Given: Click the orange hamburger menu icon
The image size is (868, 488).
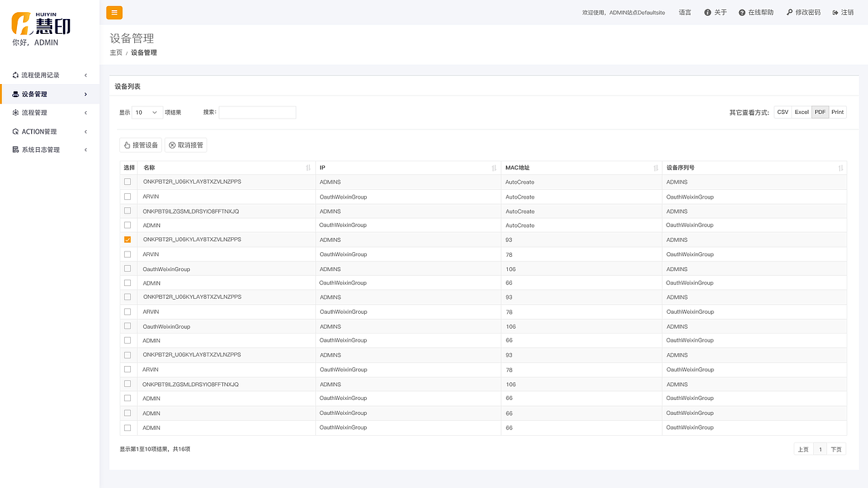Looking at the screenshot, I should coord(115,12).
